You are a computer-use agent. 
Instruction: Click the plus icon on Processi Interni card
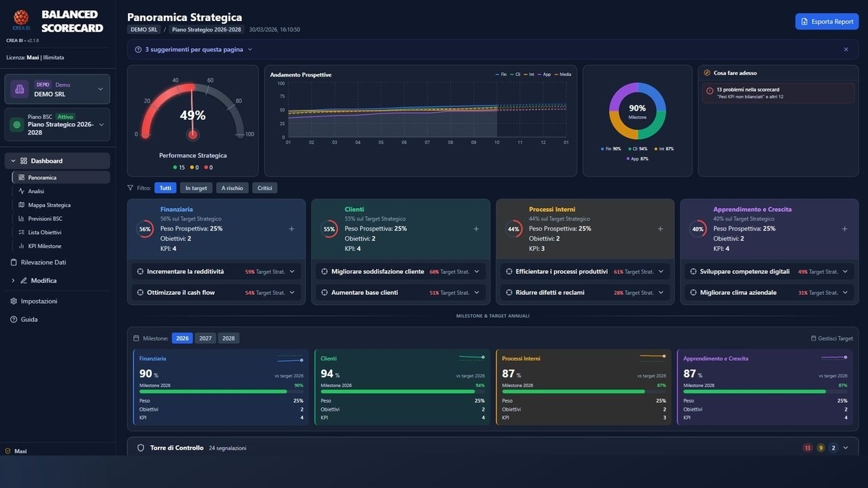(x=660, y=228)
